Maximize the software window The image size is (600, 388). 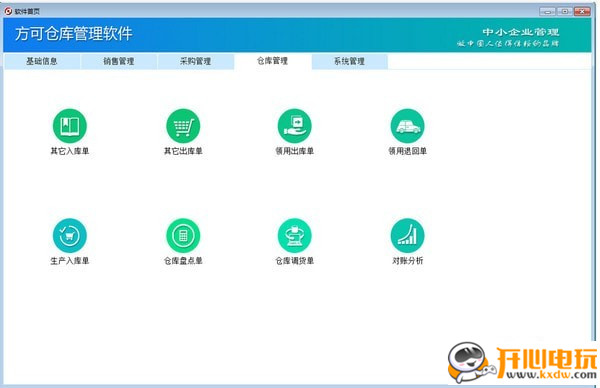565,11
